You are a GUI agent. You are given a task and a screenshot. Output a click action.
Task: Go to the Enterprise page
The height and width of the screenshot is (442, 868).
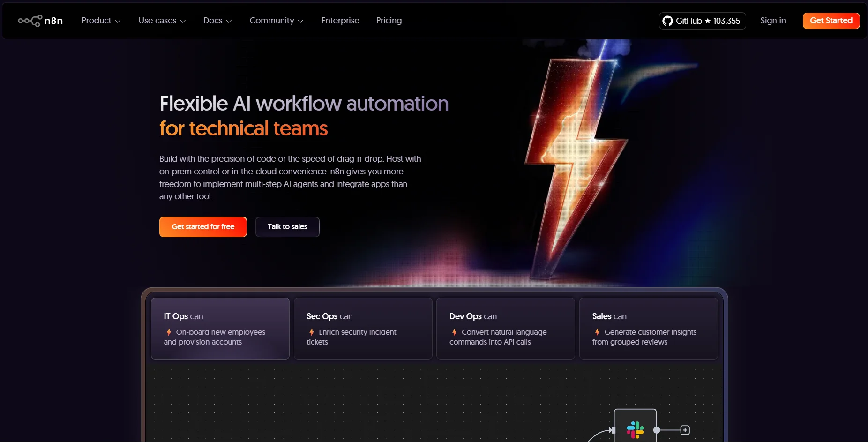pyautogui.click(x=340, y=21)
